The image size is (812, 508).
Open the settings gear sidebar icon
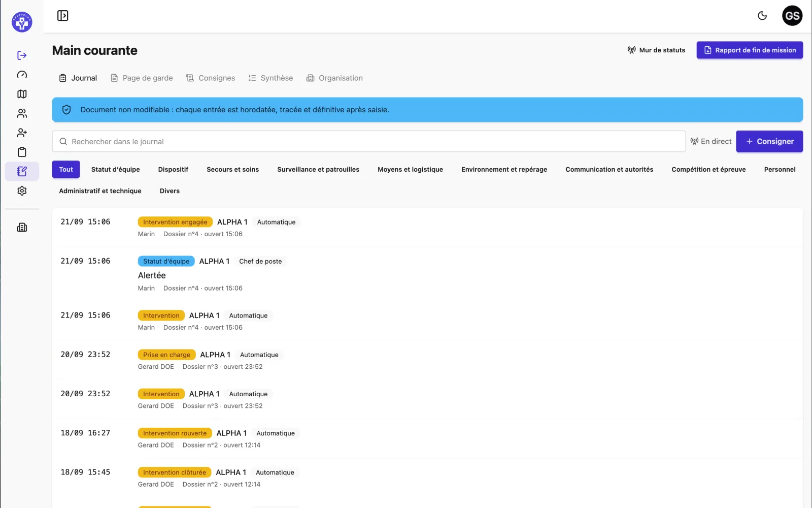22,190
